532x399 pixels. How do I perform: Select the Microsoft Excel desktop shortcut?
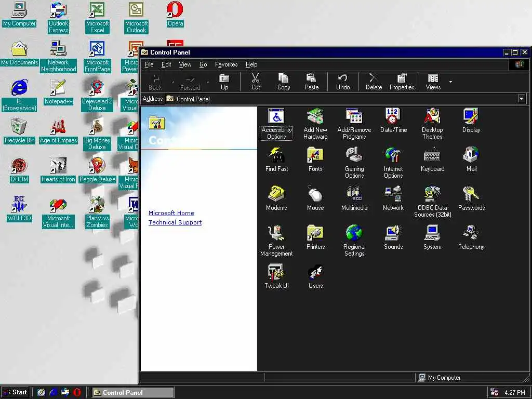click(97, 18)
